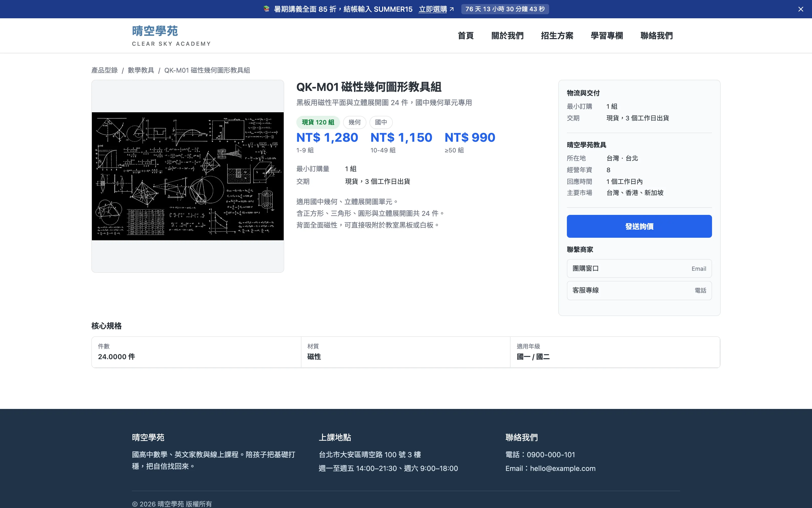Click footer phone 0900-000-101
Screen dimensions: 812x508
[551, 455]
